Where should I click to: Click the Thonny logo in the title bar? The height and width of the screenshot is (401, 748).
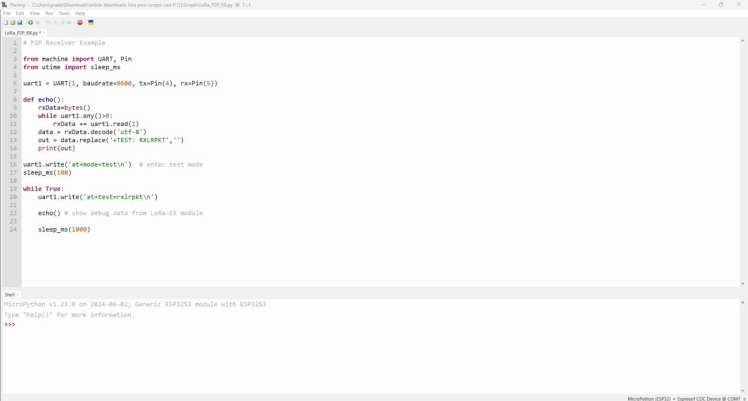click(4, 5)
